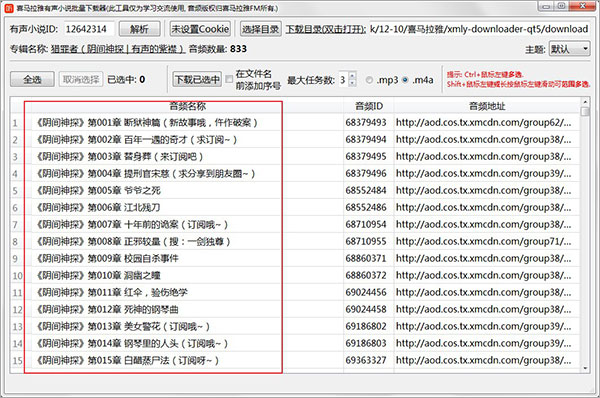Select row 第011章 红伞，验伤绝学
This screenshot has width=600, height=398.
click(x=188, y=292)
